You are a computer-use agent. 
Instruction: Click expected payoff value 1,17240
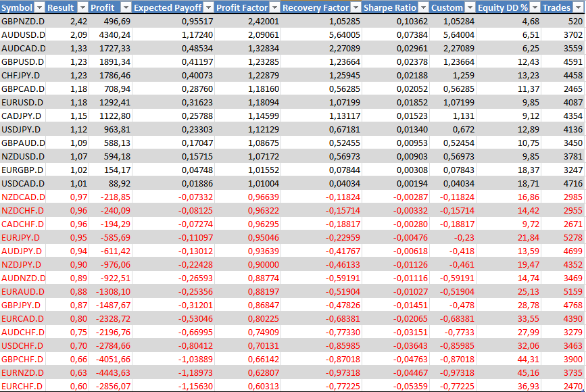197,34
